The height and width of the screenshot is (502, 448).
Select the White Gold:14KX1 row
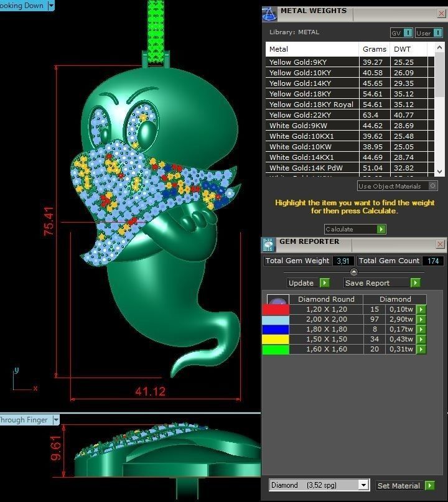(x=350, y=157)
